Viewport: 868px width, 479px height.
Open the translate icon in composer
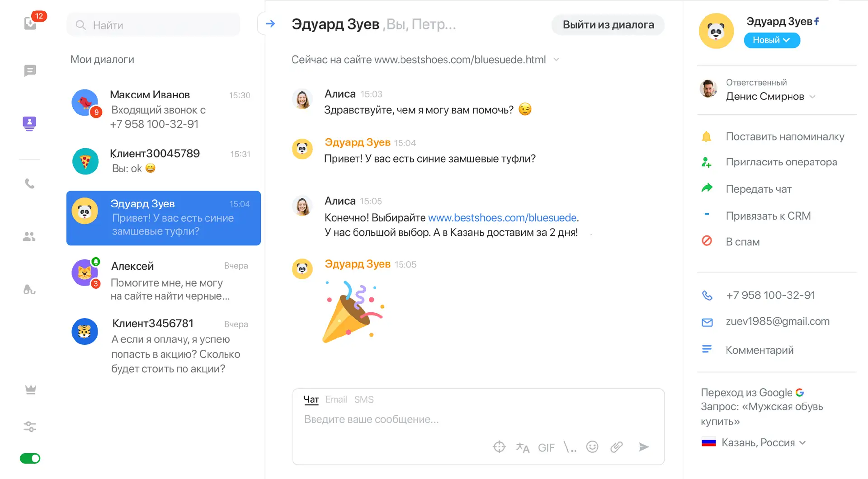[523, 447]
